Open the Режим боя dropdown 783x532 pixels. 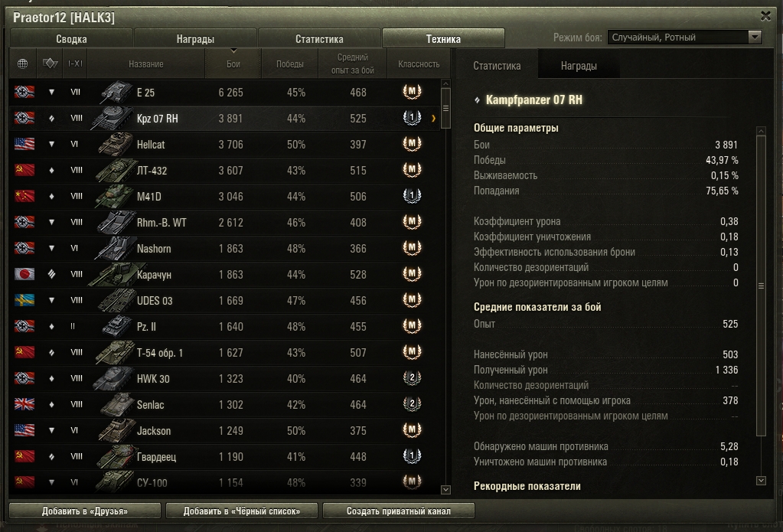(x=684, y=37)
